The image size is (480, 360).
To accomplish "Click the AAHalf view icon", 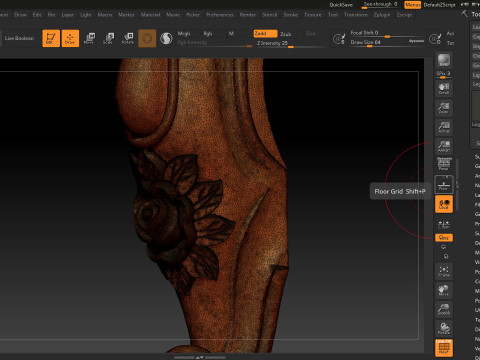I will coord(444,146).
